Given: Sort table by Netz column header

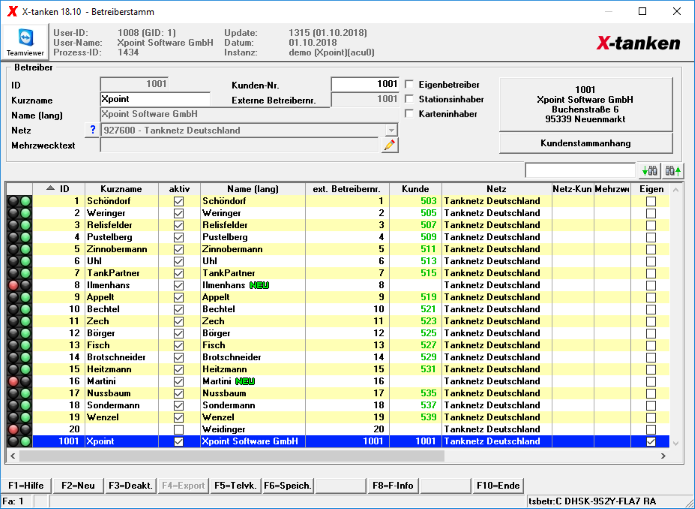Looking at the screenshot, I should tap(496, 189).
